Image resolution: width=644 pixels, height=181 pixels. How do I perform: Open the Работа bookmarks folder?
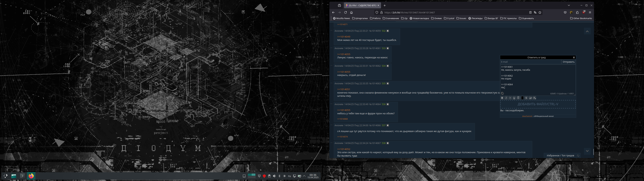click(375, 18)
